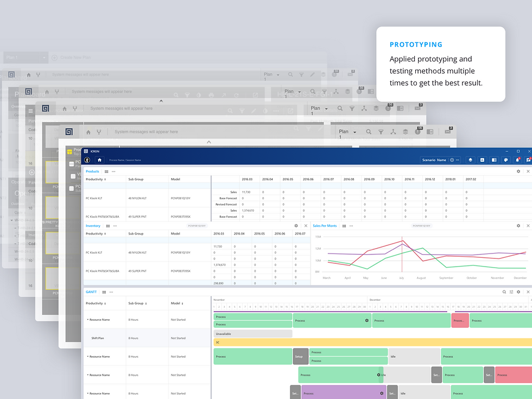Image resolution: width=532 pixels, height=399 pixels.
Task: Open hamburger menu in background Planboard window
Action: pyautogui.click(x=30, y=111)
